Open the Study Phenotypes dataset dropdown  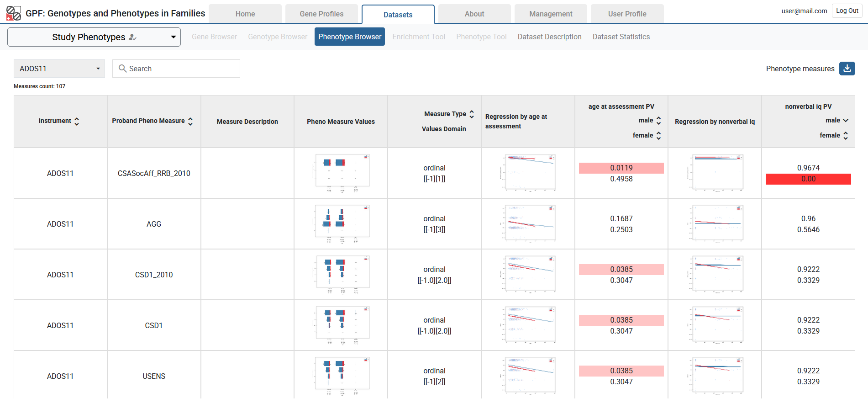[94, 37]
